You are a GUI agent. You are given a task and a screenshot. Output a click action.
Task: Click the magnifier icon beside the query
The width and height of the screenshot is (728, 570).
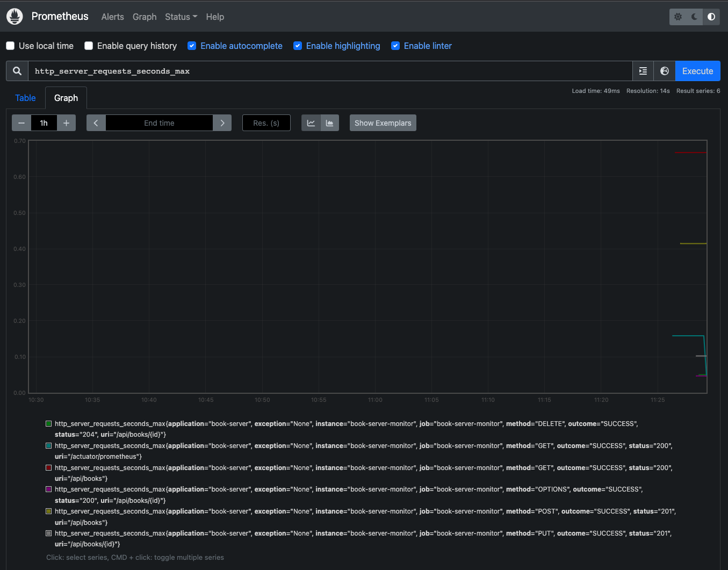pyautogui.click(x=17, y=71)
